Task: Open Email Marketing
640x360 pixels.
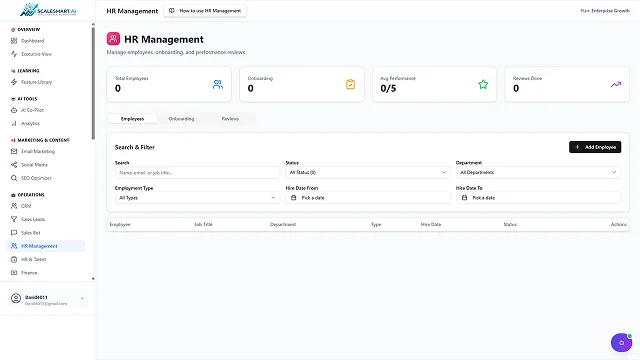Action: pyautogui.click(x=45, y=151)
